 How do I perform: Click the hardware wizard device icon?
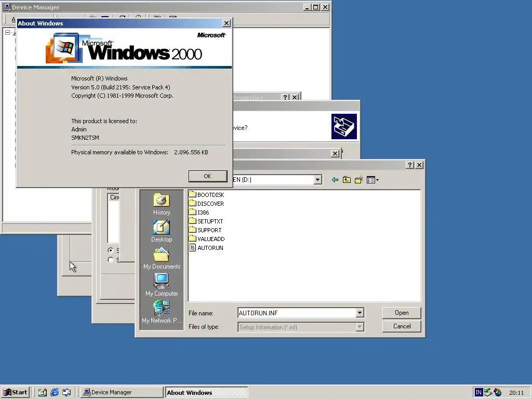[344, 126]
